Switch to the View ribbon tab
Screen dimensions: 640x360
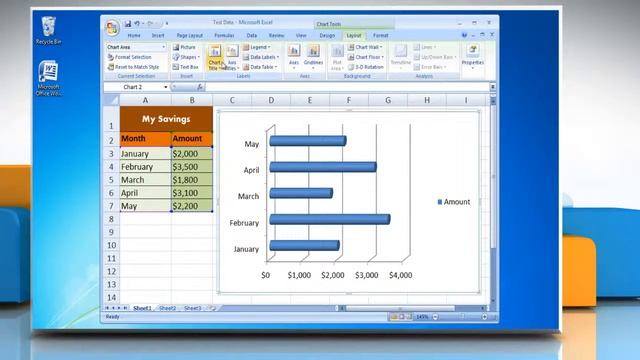(301, 36)
